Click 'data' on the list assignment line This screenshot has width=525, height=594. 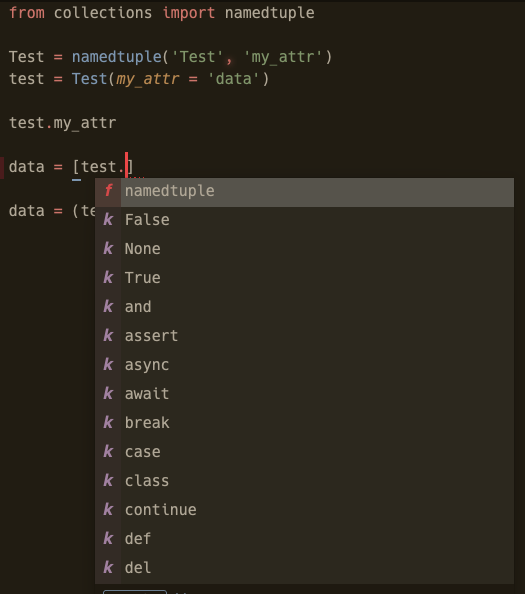point(27,167)
